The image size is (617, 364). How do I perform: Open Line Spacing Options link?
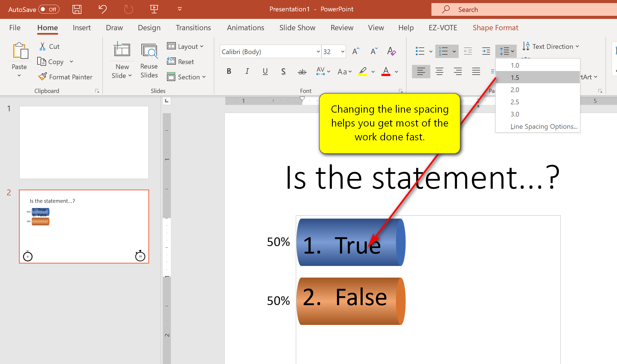click(544, 127)
